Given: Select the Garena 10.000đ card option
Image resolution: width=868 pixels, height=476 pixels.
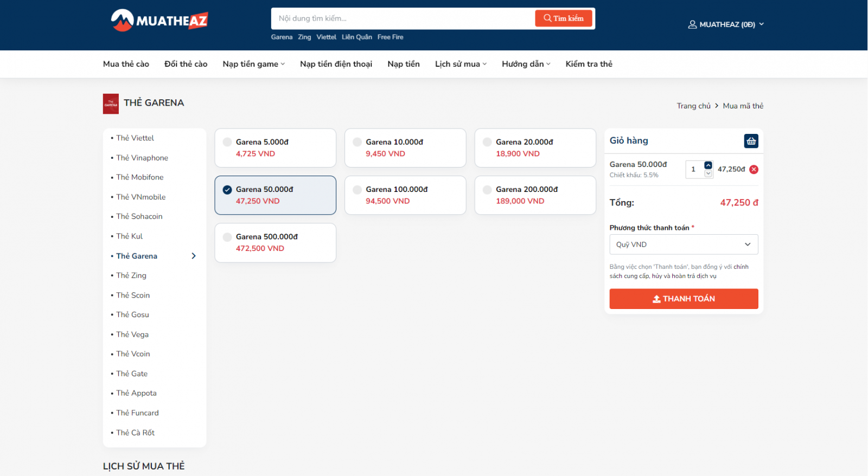Looking at the screenshot, I should pyautogui.click(x=405, y=147).
